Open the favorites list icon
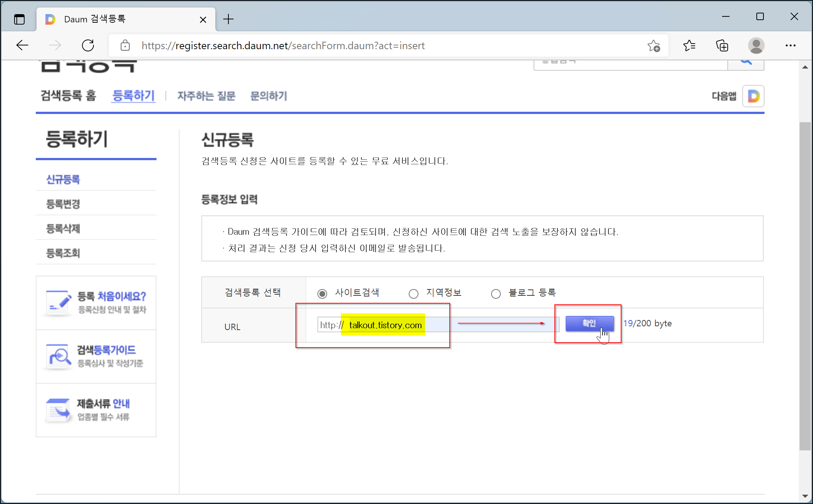 click(689, 45)
